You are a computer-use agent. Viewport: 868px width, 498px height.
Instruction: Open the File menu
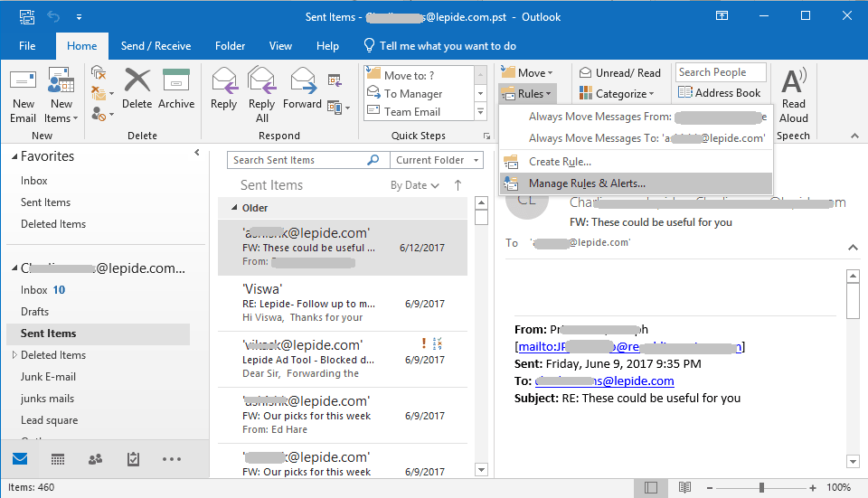27,46
